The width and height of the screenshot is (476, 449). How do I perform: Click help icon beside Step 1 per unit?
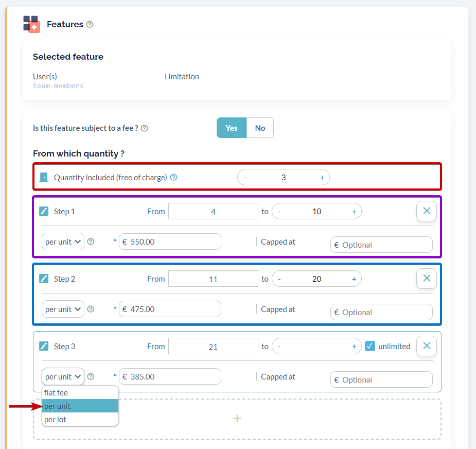coord(91,241)
